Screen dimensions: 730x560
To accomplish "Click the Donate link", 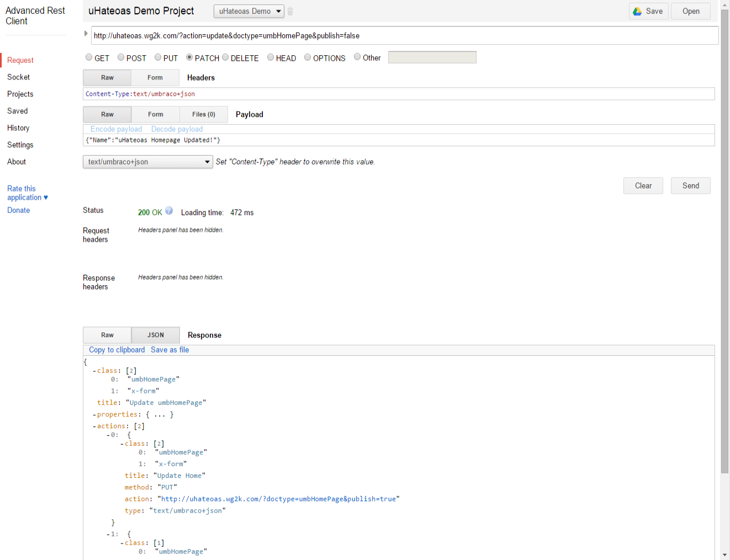I will click(19, 210).
